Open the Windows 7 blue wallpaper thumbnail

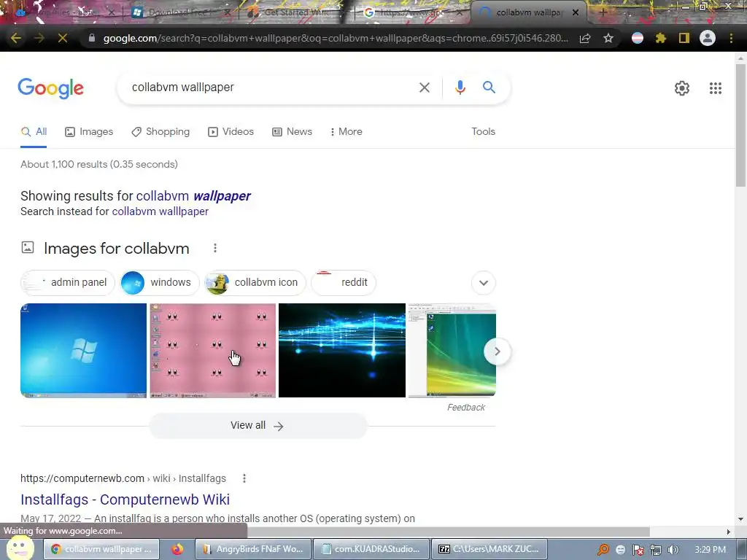tap(83, 351)
